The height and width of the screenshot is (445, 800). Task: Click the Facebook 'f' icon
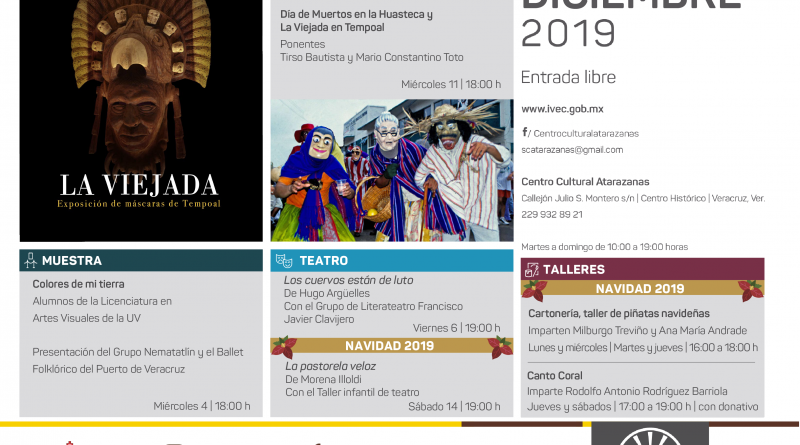(524, 132)
